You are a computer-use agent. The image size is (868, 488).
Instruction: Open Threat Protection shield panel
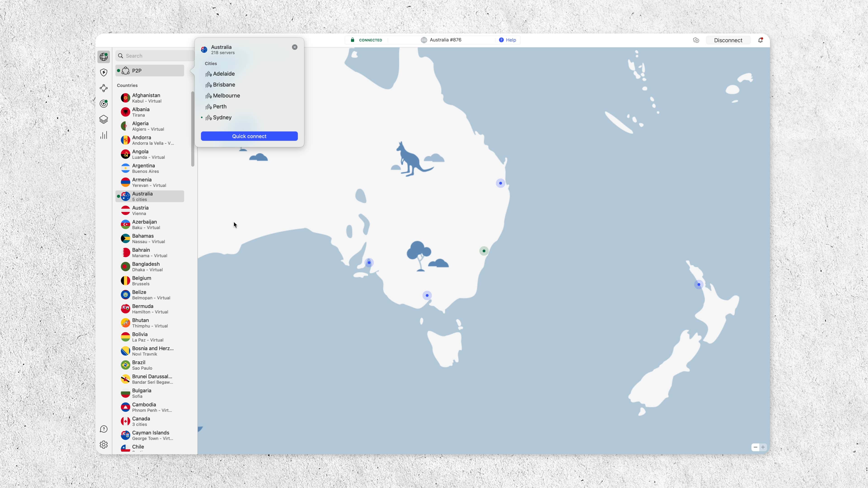pyautogui.click(x=104, y=72)
